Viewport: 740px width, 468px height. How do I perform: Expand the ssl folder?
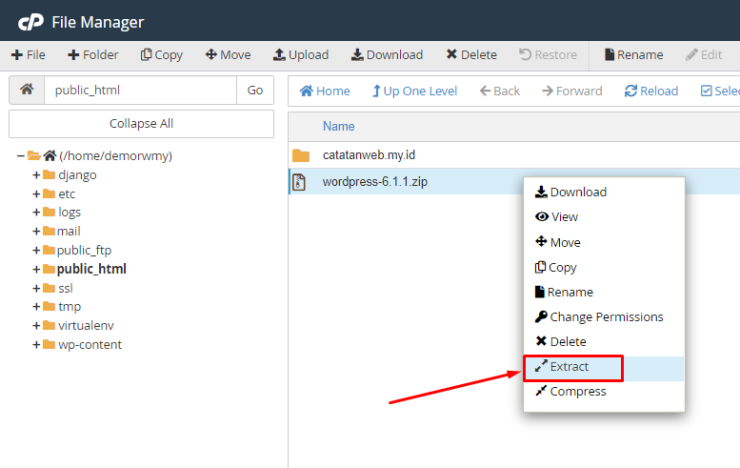36,288
